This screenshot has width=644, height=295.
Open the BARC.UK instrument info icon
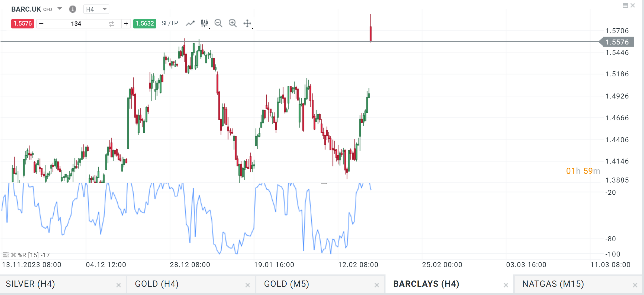[73, 9]
